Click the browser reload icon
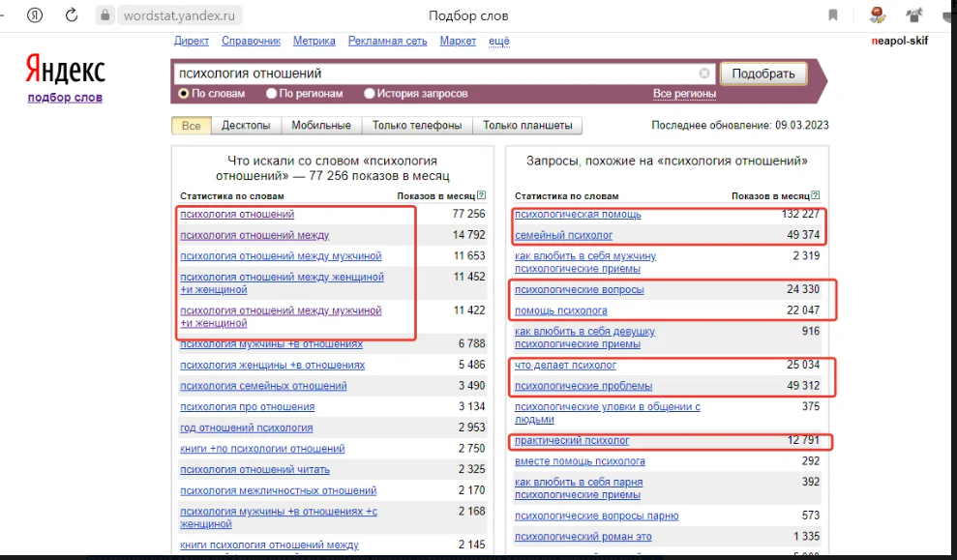This screenshot has width=957, height=560. [x=72, y=15]
